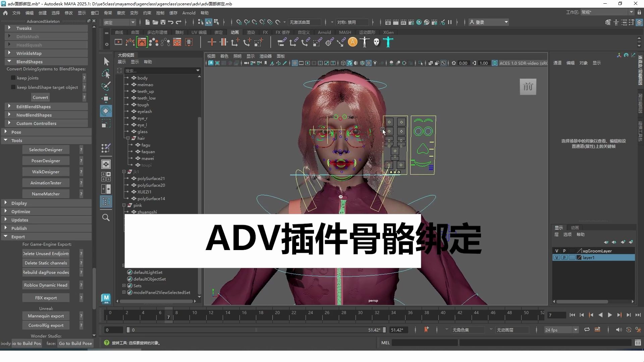Select the Move tool
The image size is (644, 362).
tap(106, 98)
